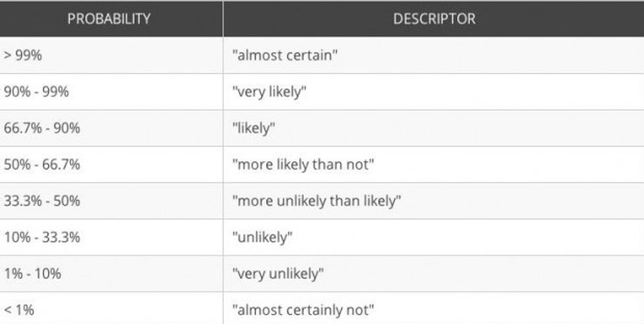Screen dimensions: 644x324
Task: Select the "1% - 10%" probability cell
Action: [32, 273]
